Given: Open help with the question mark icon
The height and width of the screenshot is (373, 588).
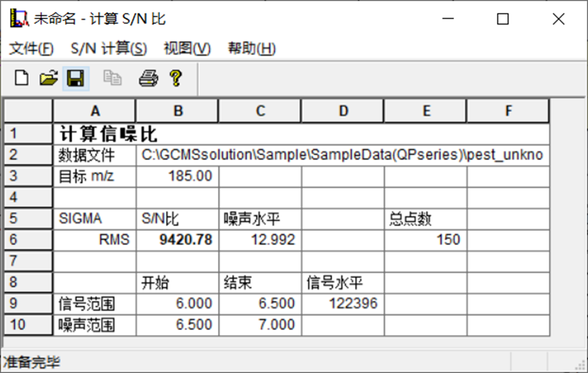Looking at the screenshot, I should click(175, 79).
